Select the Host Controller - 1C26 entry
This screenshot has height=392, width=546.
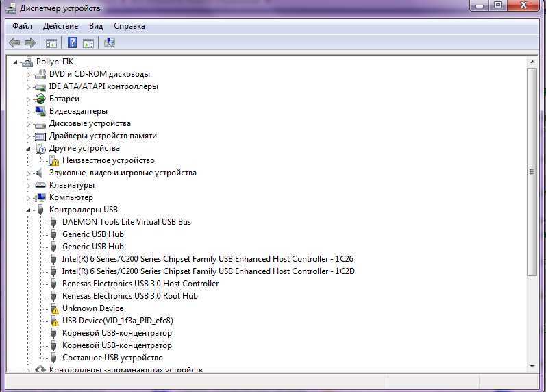(x=208, y=259)
